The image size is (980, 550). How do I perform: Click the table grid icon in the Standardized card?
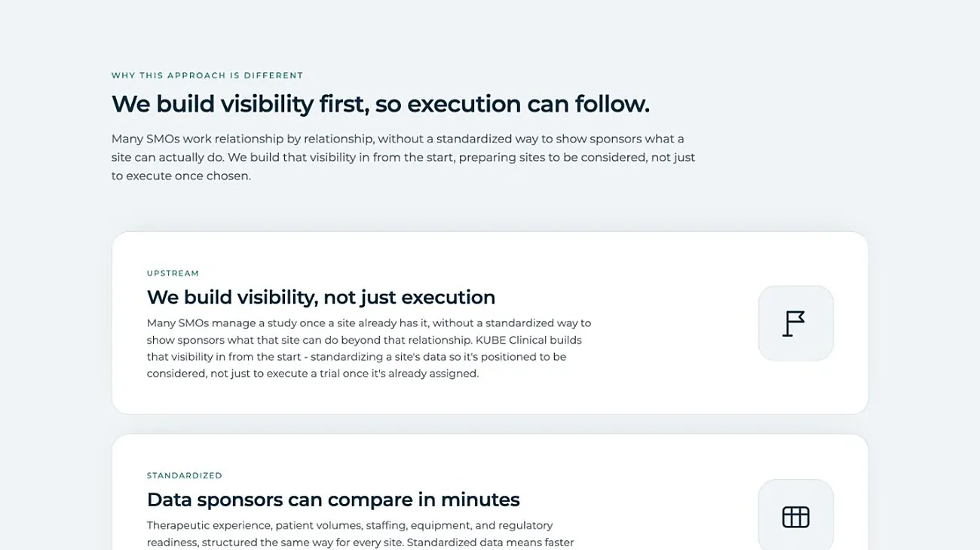795,517
